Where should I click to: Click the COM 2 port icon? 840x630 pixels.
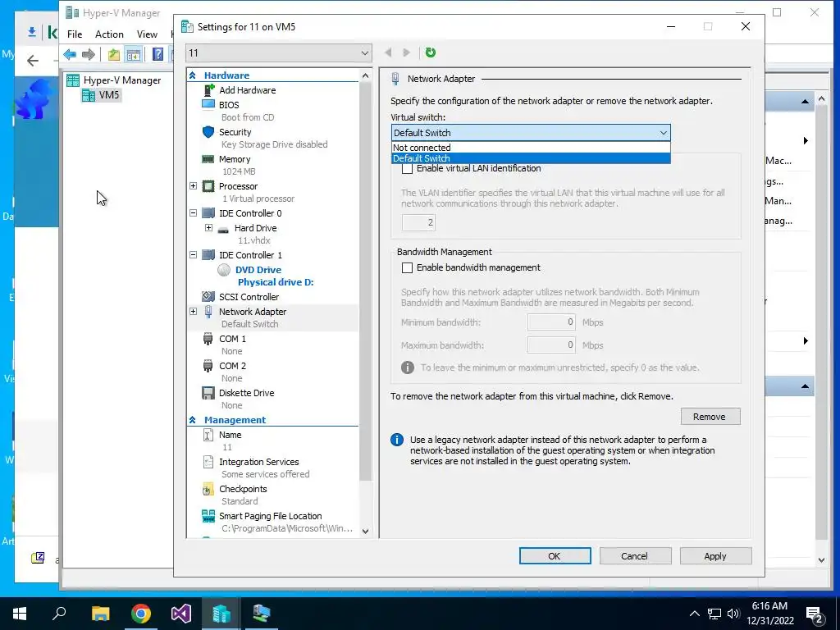208,366
